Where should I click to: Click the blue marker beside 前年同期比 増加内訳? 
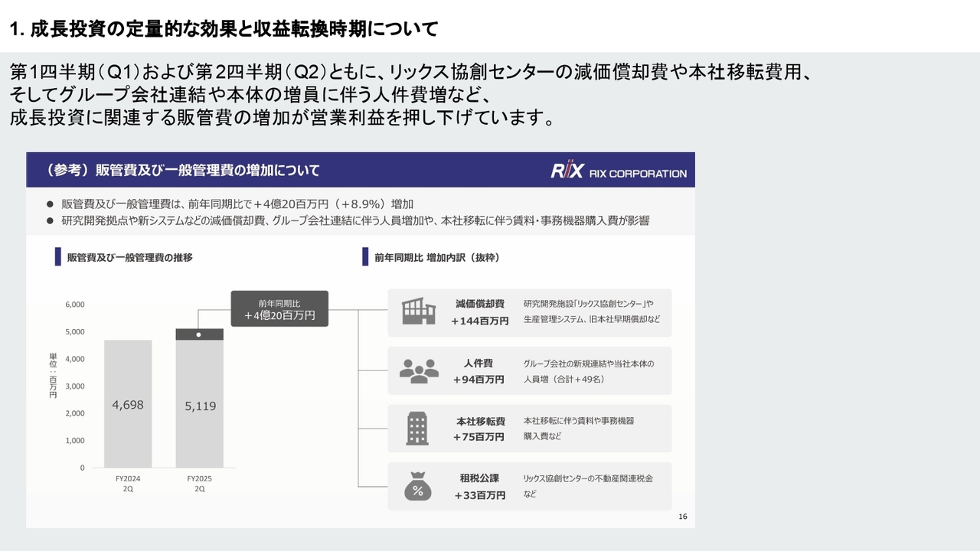(365, 257)
